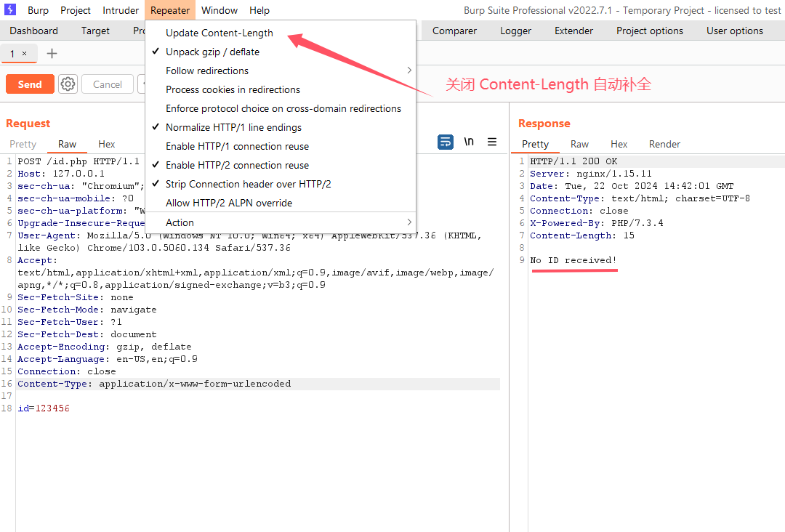Toggle Allow HTTP/2 ALPN override

[229, 203]
